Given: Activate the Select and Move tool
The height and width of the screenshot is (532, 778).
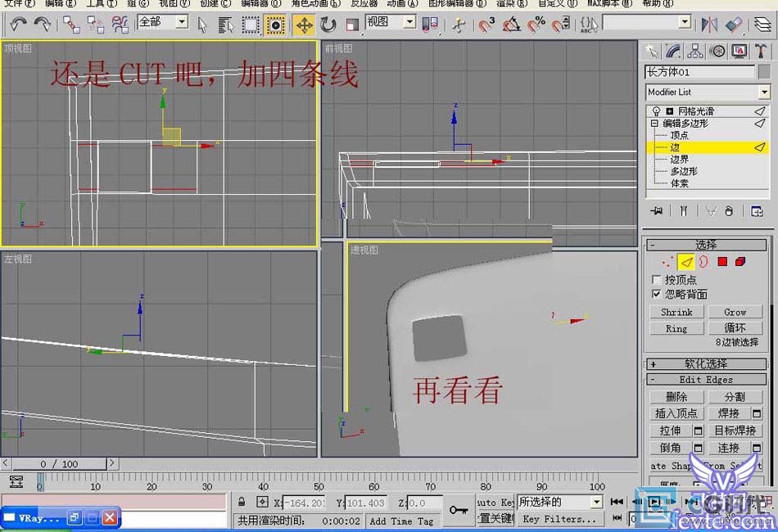Looking at the screenshot, I should [304, 25].
